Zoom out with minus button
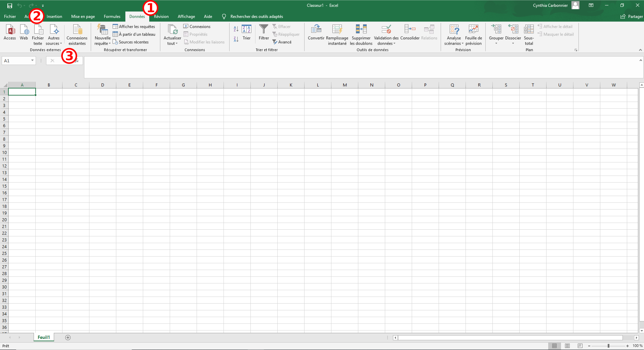Image resolution: width=644 pixels, height=350 pixels. (589, 346)
